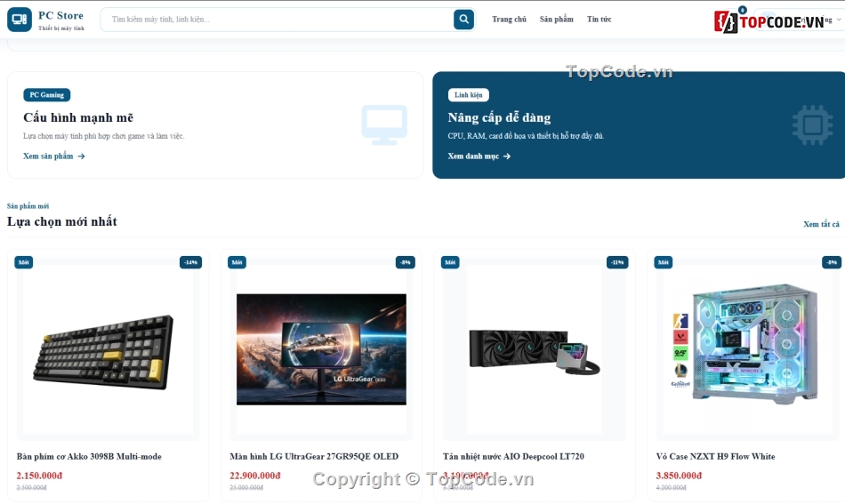The width and height of the screenshot is (845, 504).
Task: Click the Lựa chọn mới nhất heading
Action: (62, 221)
